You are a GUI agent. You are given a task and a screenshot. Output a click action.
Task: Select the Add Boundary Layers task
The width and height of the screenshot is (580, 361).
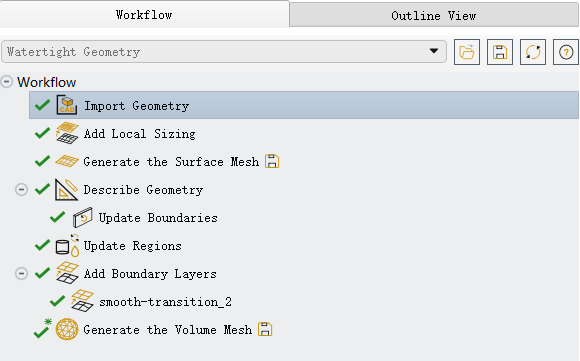[x=150, y=274]
